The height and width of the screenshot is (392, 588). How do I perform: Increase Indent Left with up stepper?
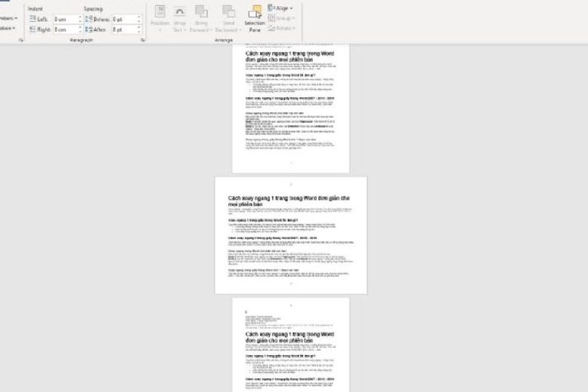click(x=80, y=17)
